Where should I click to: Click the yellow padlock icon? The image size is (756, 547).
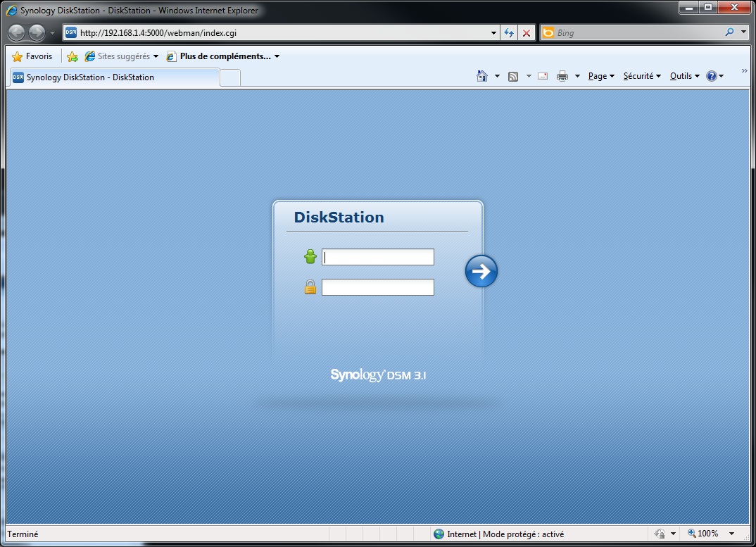(x=310, y=287)
